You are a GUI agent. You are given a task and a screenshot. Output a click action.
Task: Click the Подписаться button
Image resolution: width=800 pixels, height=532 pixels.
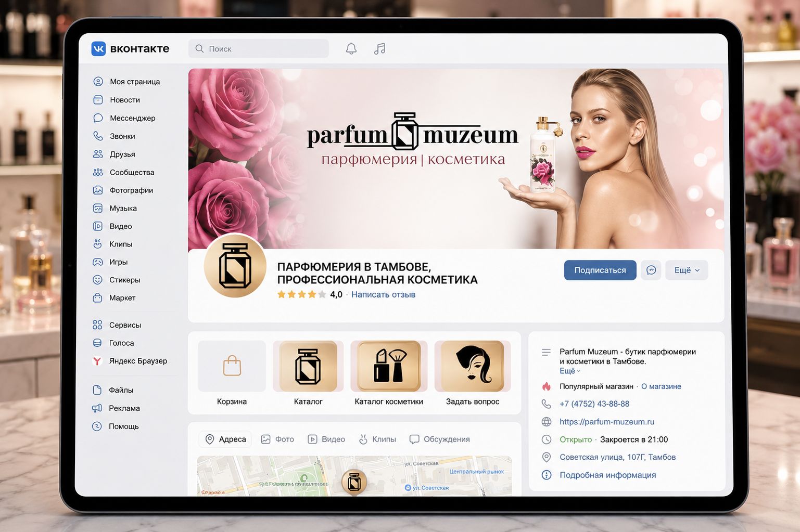pos(600,270)
